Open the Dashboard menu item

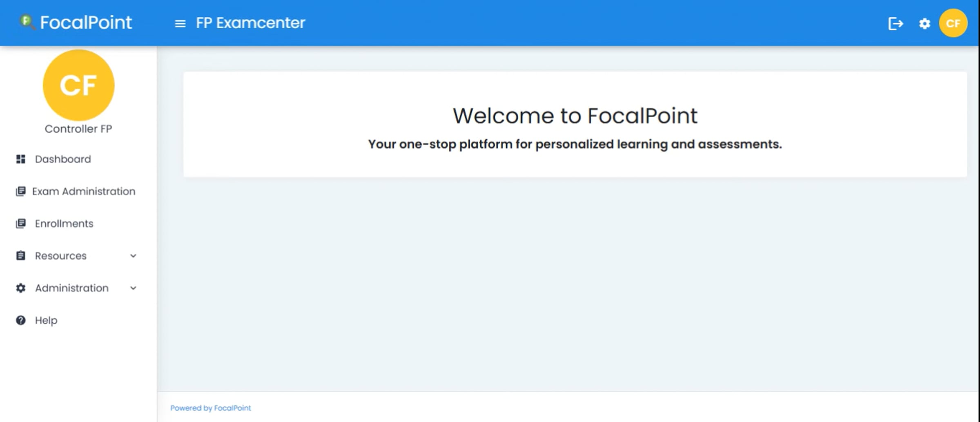tap(63, 159)
